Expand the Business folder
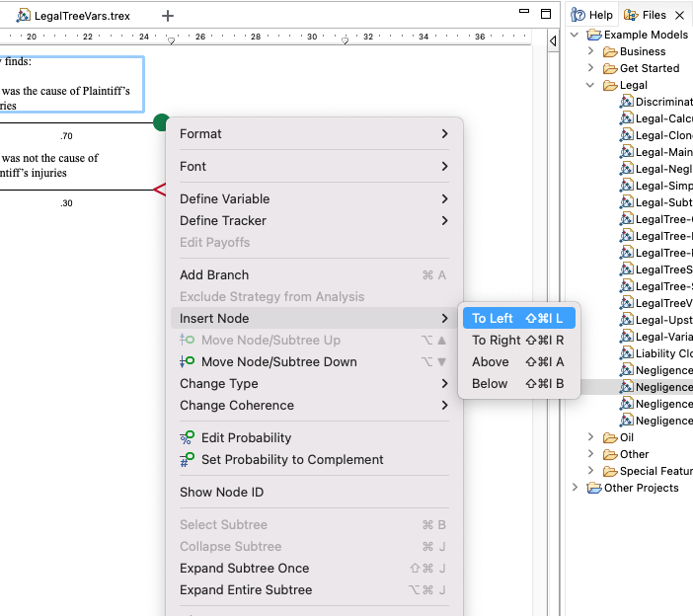 (591, 51)
